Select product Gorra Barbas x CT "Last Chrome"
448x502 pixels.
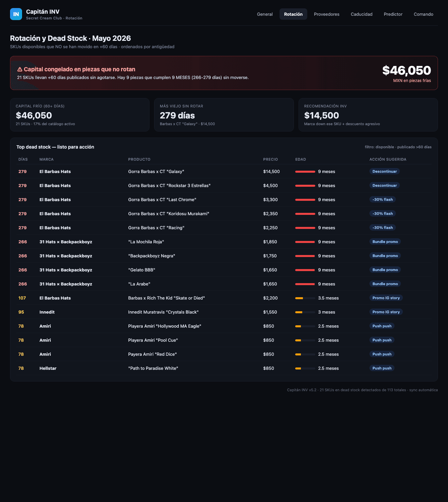[x=162, y=199]
